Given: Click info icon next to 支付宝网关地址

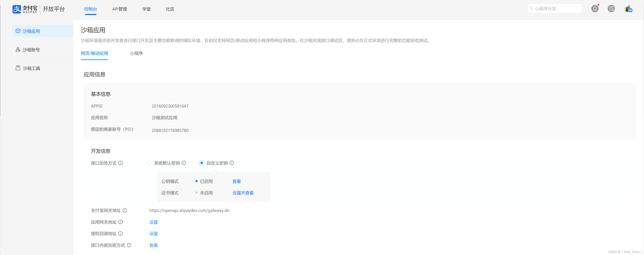Looking at the screenshot, I should pyautogui.click(x=125, y=210).
